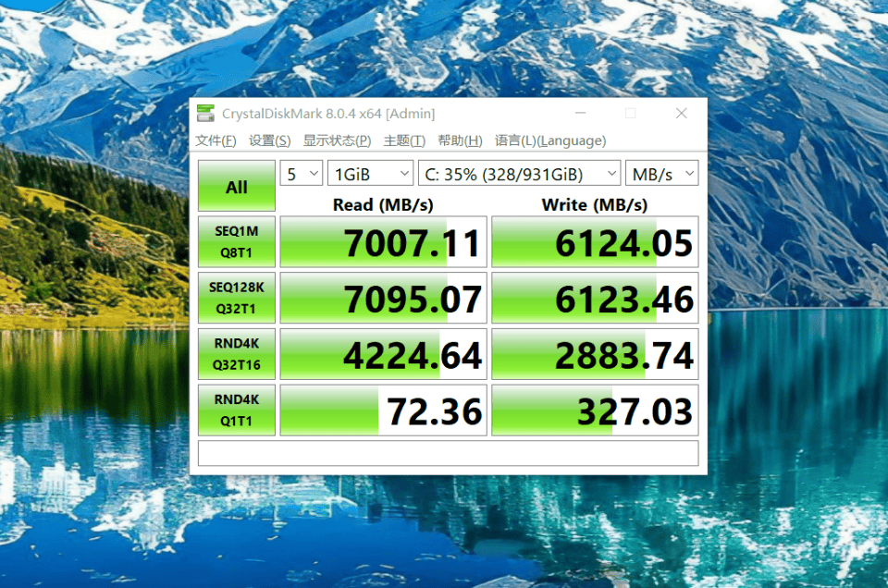Click the empty comment field at bottom

pyautogui.click(x=448, y=453)
